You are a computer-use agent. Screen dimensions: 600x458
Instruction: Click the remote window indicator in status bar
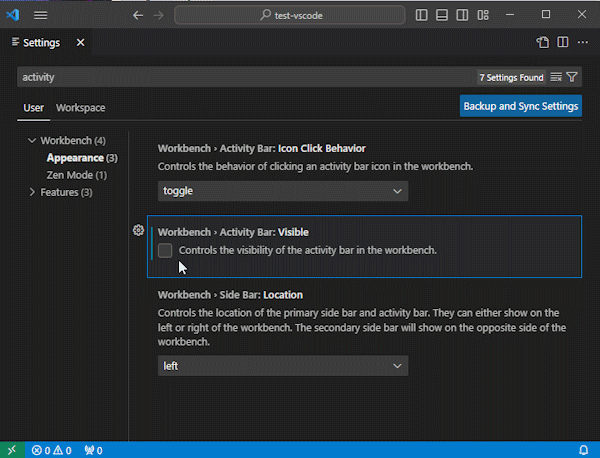pyautogui.click(x=10, y=450)
